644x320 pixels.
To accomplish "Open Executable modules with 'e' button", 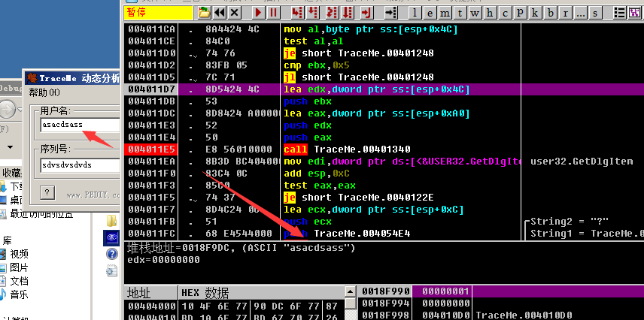I will tap(430, 13).
